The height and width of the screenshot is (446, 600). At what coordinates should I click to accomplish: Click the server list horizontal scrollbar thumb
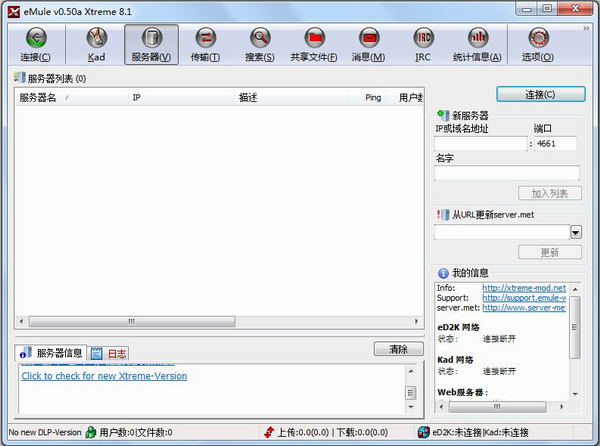[x=132, y=321]
